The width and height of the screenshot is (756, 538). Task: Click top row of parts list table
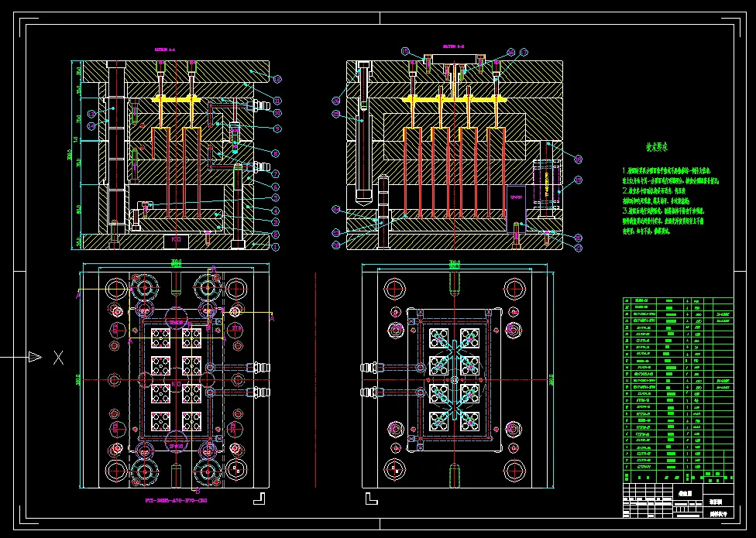(679, 300)
